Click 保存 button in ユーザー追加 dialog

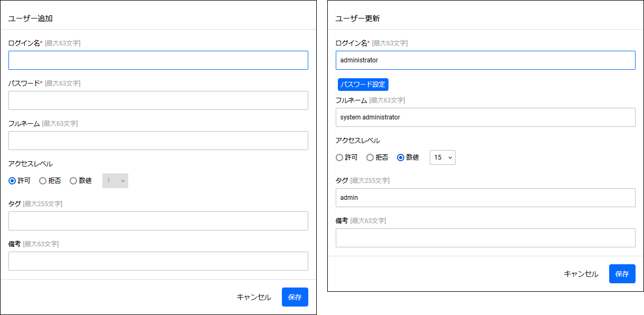pyautogui.click(x=295, y=297)
